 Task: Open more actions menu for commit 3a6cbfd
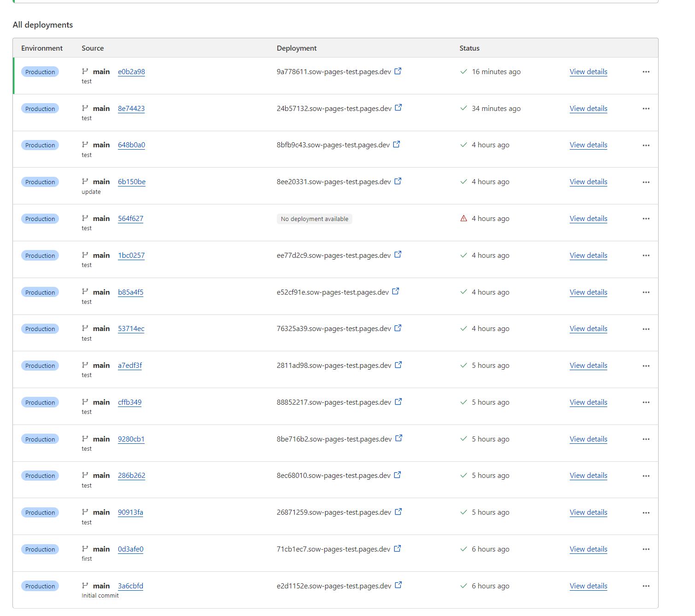pos(646,586)
